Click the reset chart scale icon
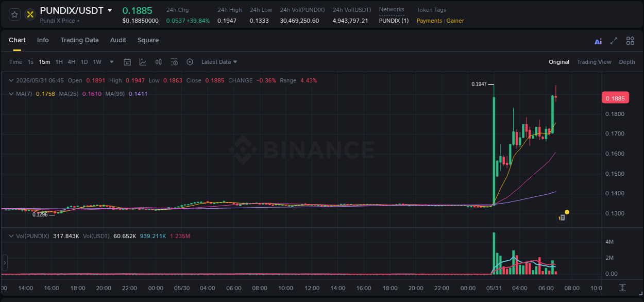The height and width of the screenshot is (302, 644). click(x=622, y=288)
